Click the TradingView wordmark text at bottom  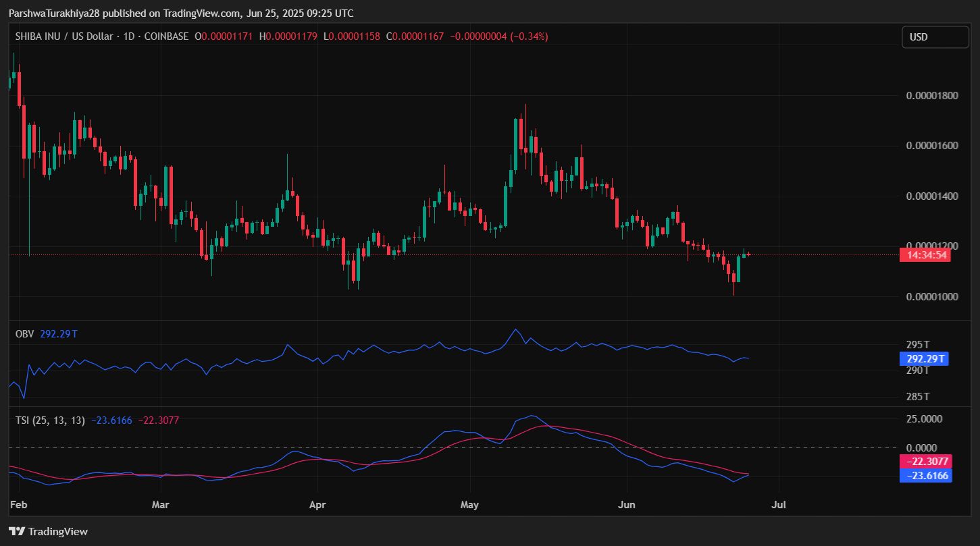click(57, 532)
